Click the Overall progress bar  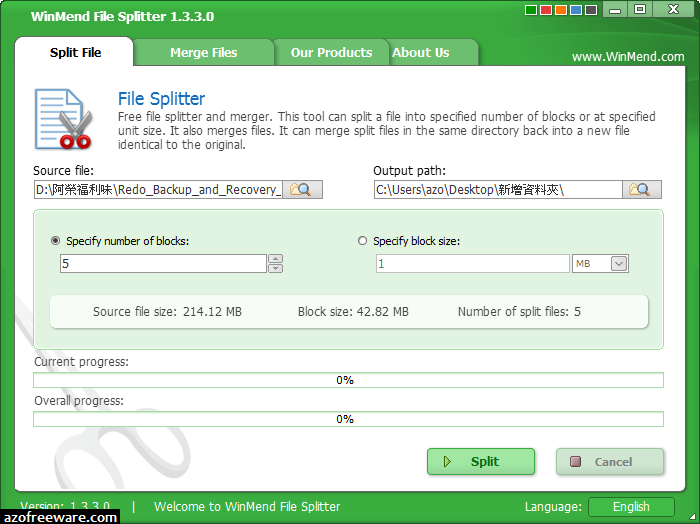pos(348,419)
